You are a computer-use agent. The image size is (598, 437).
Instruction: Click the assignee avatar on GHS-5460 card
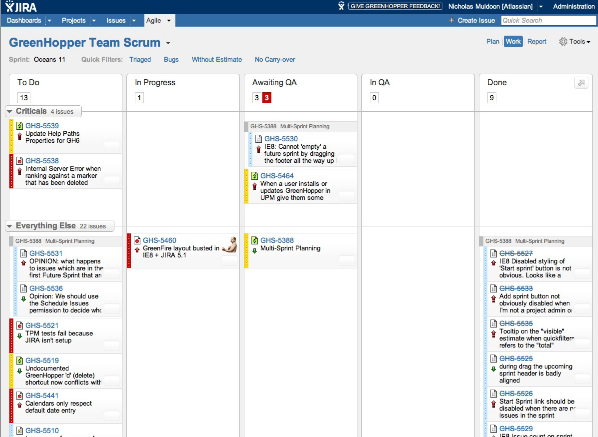(x=230, y=244)
